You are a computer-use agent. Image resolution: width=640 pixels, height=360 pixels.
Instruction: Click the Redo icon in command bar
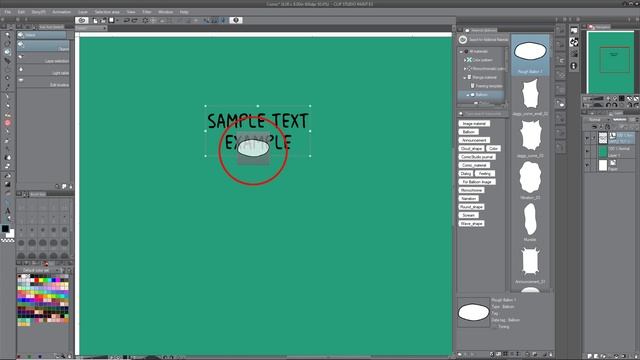pos(134,20)
